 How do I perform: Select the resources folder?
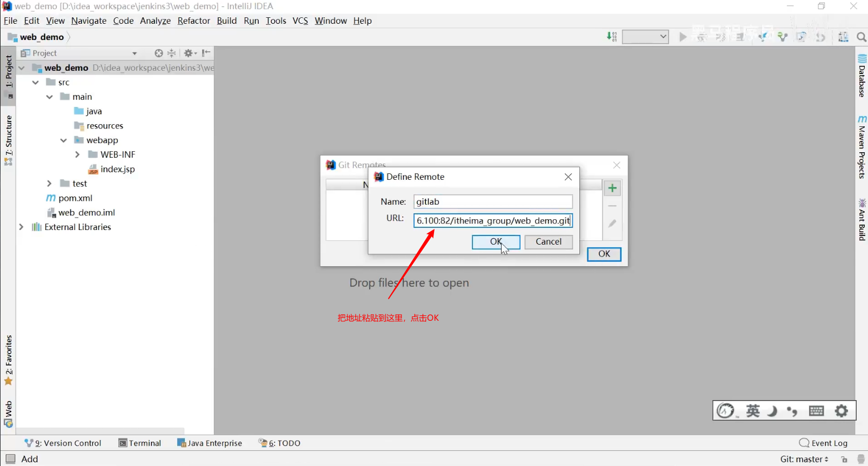tap(98, 126)
